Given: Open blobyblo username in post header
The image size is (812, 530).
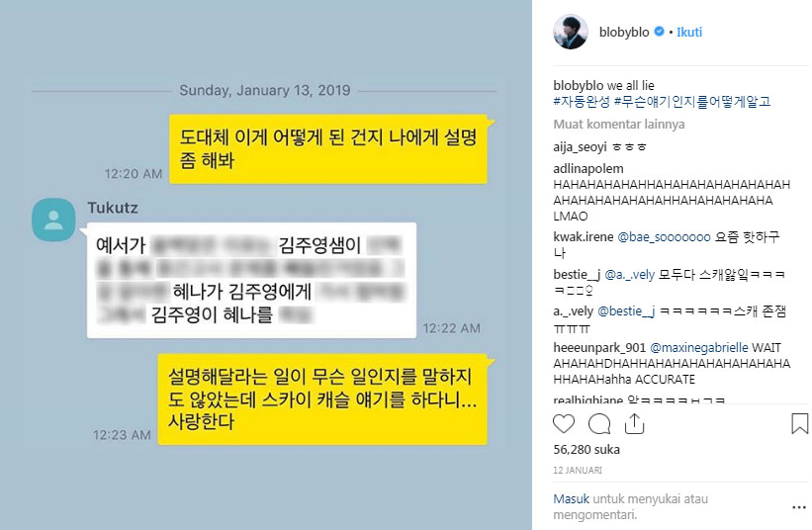Looking at the screenshot, I should (x=624, y=32).
